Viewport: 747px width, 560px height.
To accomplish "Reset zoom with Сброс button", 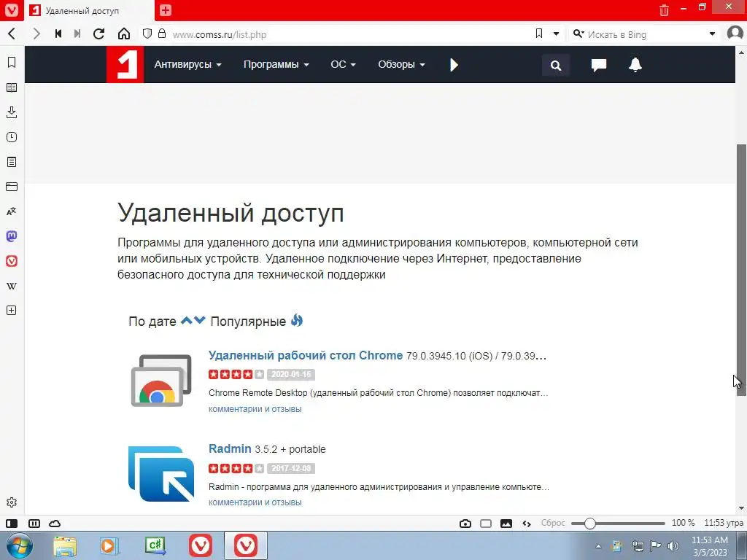I will [553, 523].
